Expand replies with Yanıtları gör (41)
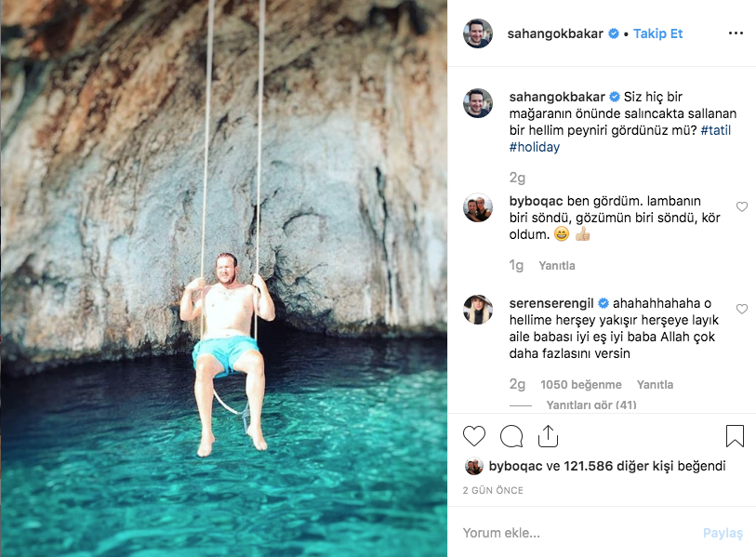756x557 pixels. point(591,405)
